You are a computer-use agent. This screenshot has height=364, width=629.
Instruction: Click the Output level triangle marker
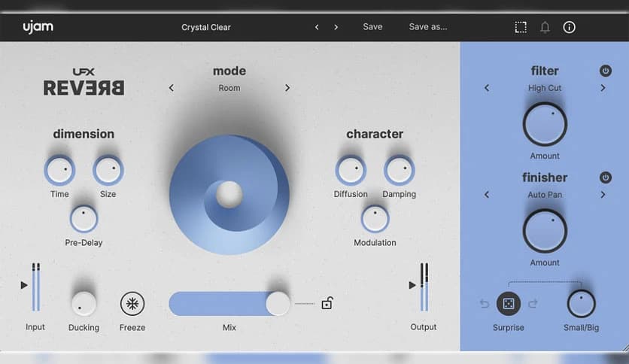[x=412, y=285]
